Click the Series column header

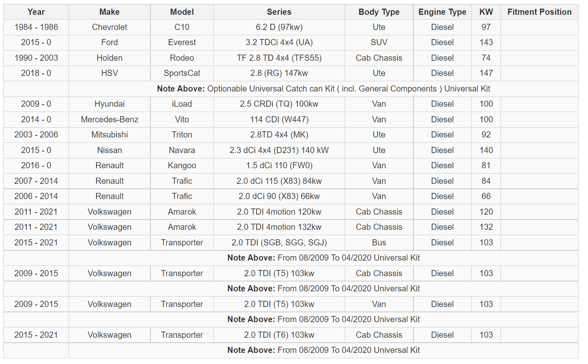279,12
